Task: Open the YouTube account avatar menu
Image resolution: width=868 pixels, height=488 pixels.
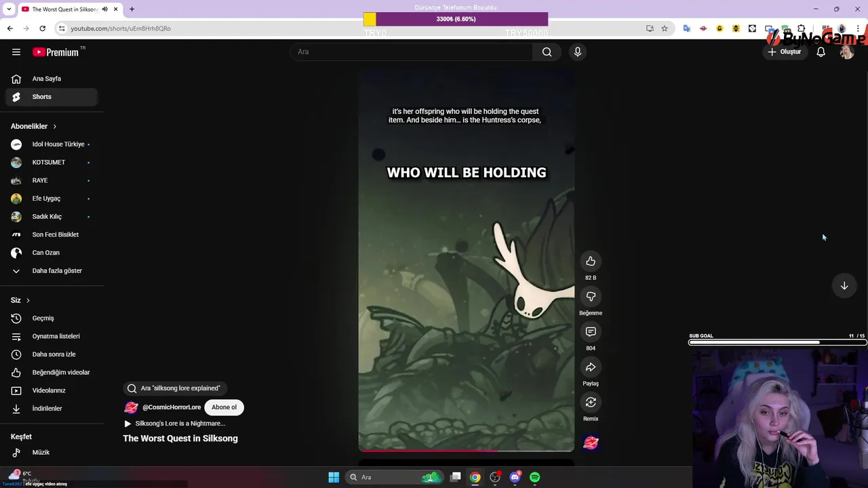Action: click(x=846, y=52)
